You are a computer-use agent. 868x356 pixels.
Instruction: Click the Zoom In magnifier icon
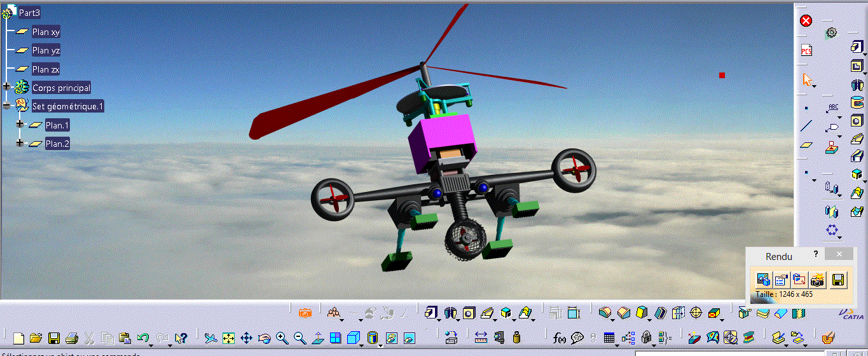282,338
